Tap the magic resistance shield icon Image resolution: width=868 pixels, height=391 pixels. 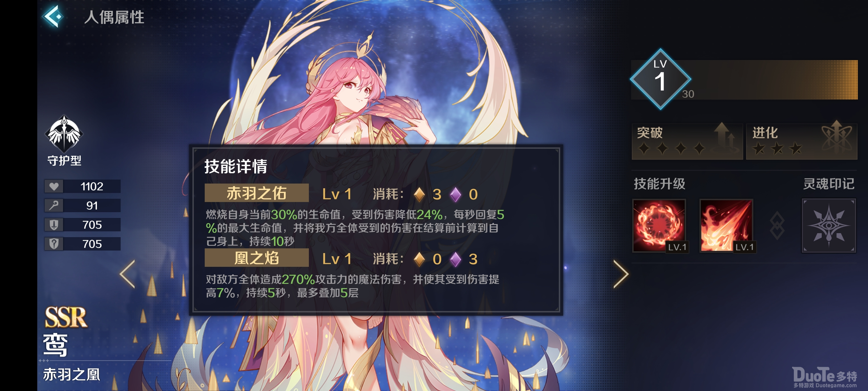click(54, 244)
